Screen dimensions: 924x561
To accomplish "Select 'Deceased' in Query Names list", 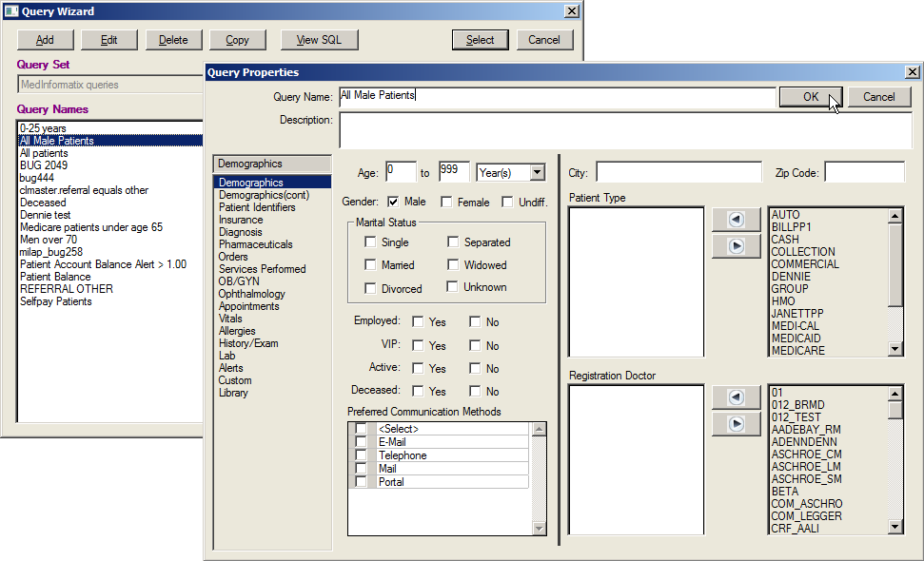I will point(43,203).
